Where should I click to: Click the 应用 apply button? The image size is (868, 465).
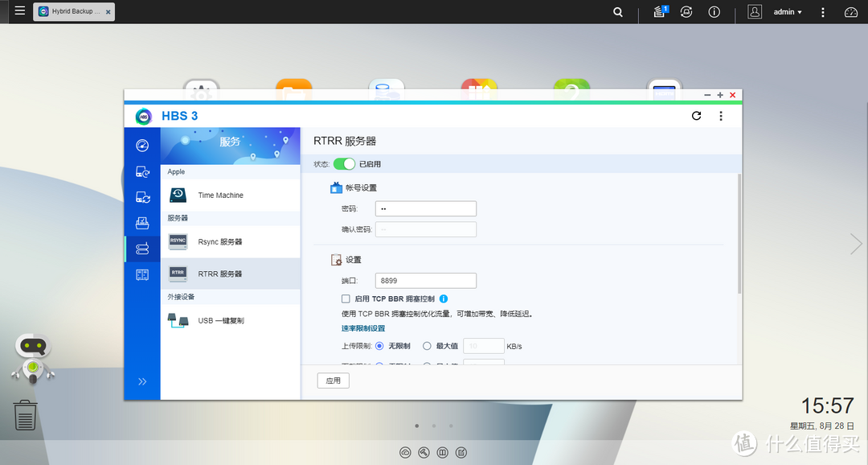tap(334, 381)
